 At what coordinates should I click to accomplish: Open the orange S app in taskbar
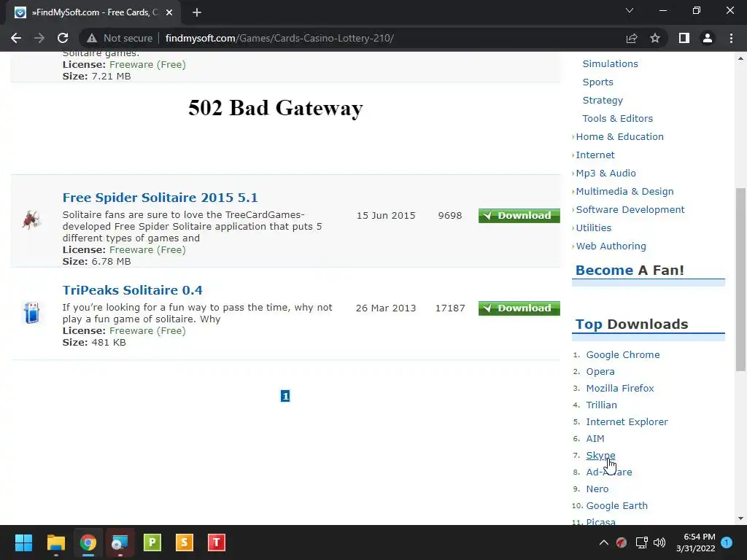(x=185, y=542)
